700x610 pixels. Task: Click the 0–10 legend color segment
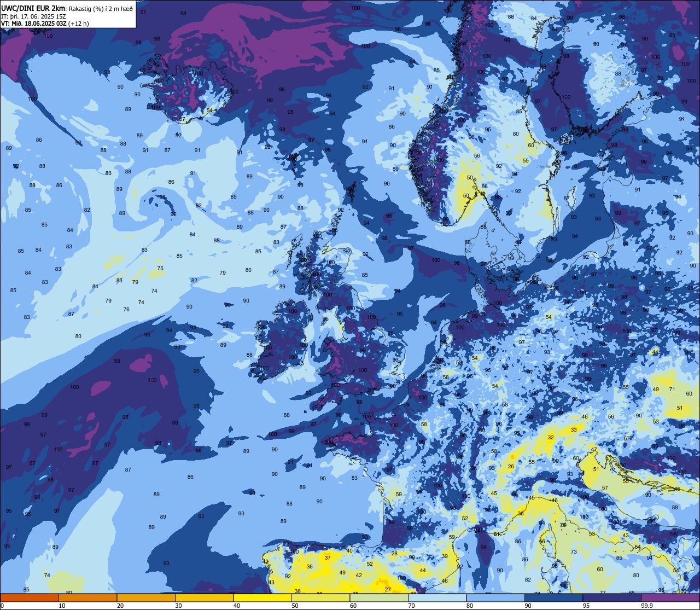pyautogui.click(x=30, y=597)
